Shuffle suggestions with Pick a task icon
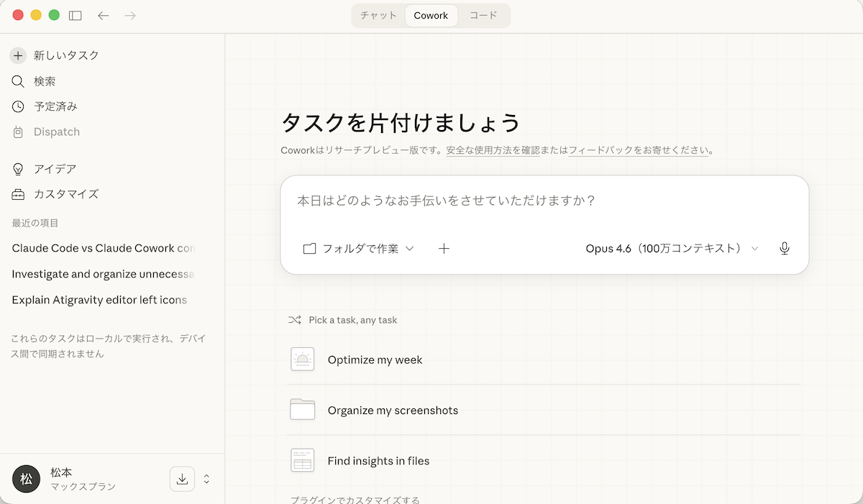Screen dimensions: 863x504 [294, 320]
